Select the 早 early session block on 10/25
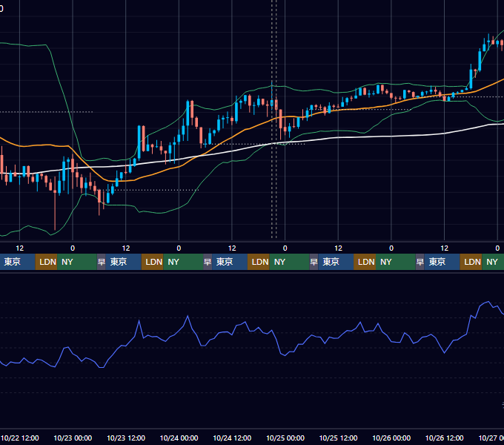The height and width of the screenshot is (445, 504). coord(314,262)
